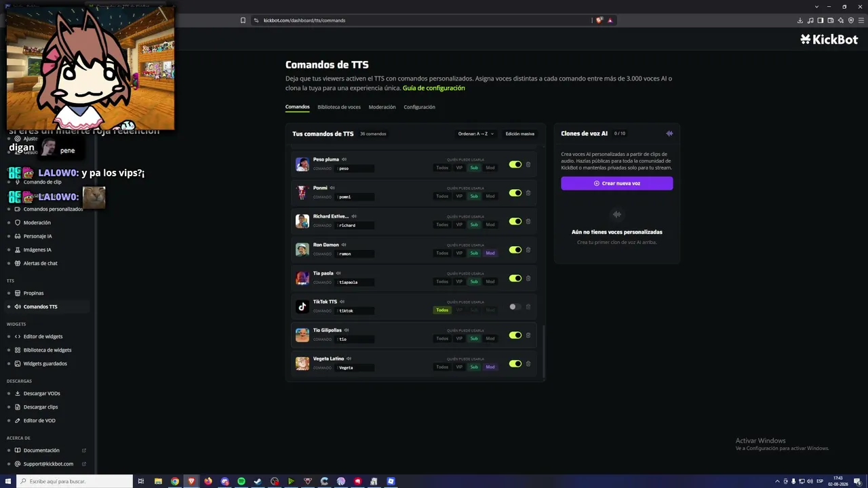Remove Richard Estive command via trash icon
This screenshot has width=868, height=488.
click(528, 222)
